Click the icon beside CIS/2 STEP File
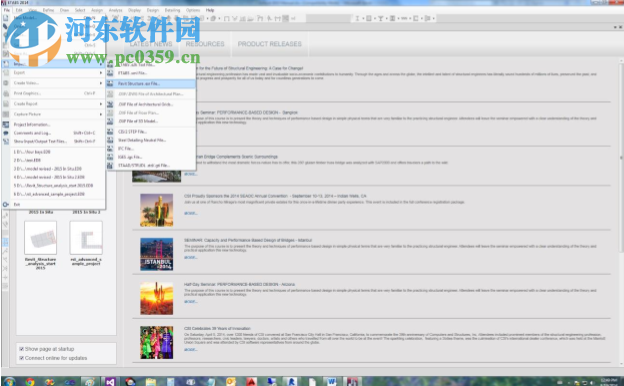Image resolution: width=624 pixels, height=386 pixels. 110,131
